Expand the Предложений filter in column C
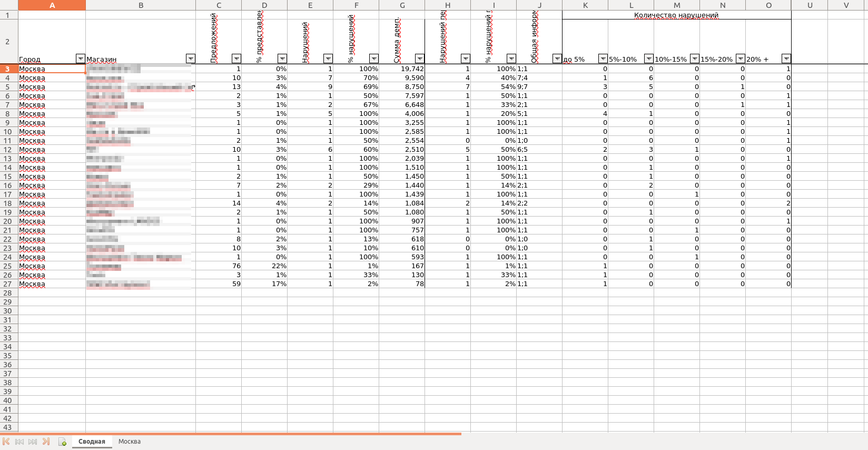 pyautogui.click(x=236, y=58)
